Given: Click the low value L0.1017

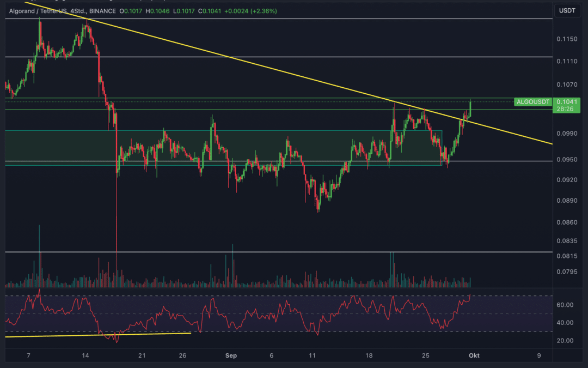Looking at the screenshot, I should [184, 11].
